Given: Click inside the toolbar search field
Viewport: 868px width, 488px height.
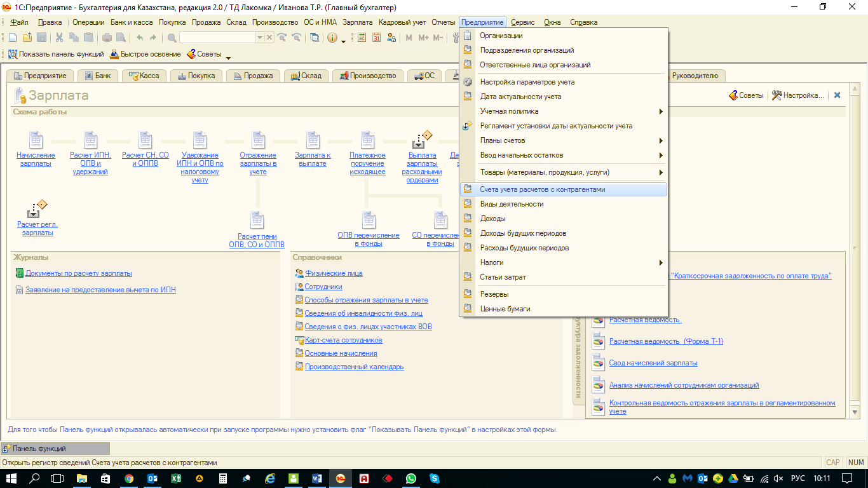Looking at the screenshot, I should click(217, 37).
